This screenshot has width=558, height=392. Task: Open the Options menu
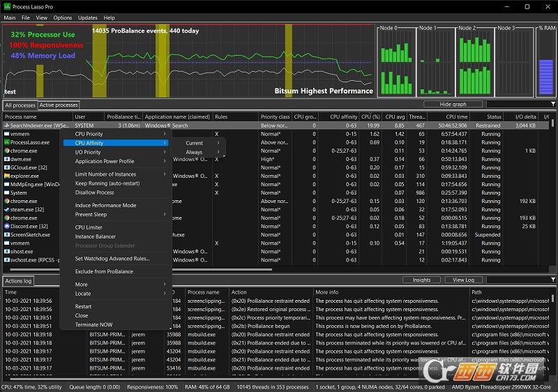(x=63, y=17)
